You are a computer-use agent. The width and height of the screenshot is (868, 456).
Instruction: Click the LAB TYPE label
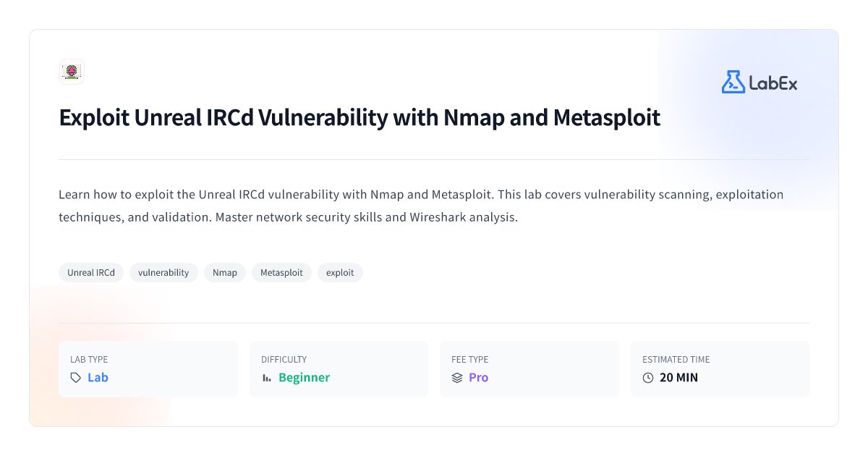(x=89, y=360)
